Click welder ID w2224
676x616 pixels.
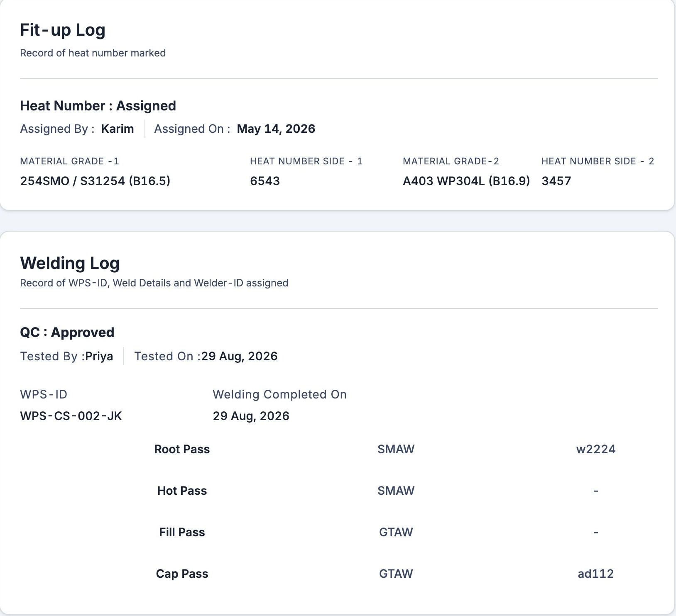596,449
